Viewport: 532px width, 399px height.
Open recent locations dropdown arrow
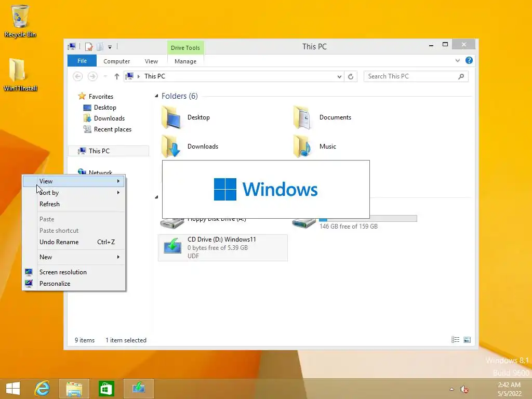click(105, 77)
